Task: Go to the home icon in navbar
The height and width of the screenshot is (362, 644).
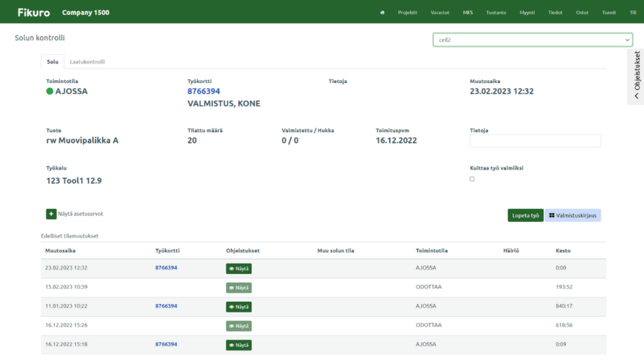Action: (382, 13)
